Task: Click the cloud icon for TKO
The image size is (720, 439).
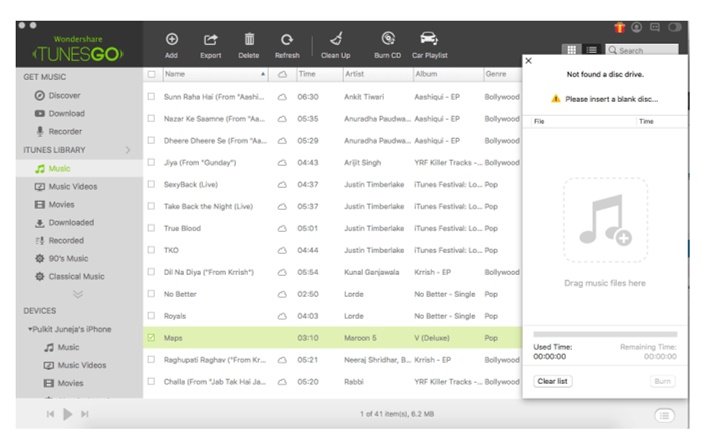Action: (x=282, y=250)
